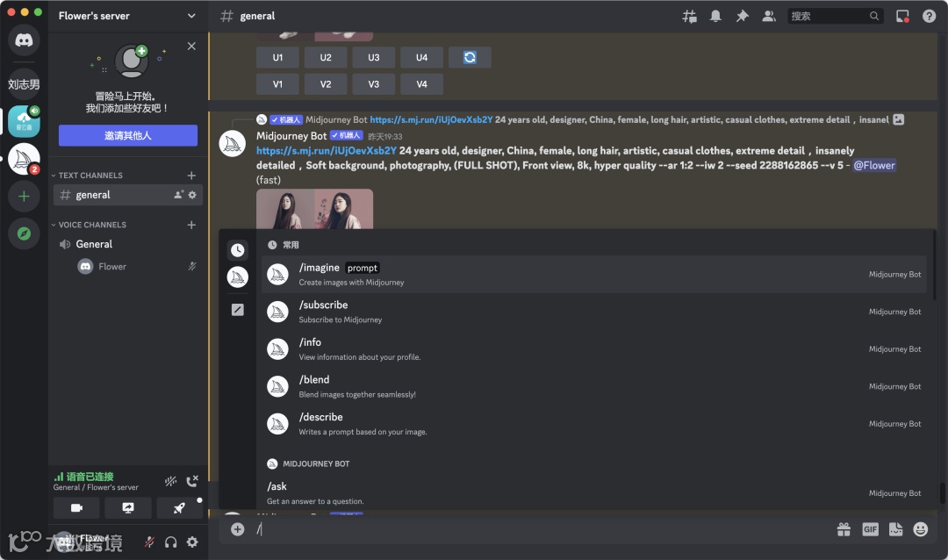Screen dimensions: 948x560
Task: Click the V1 variation button
Action: (x=277, y=84)
